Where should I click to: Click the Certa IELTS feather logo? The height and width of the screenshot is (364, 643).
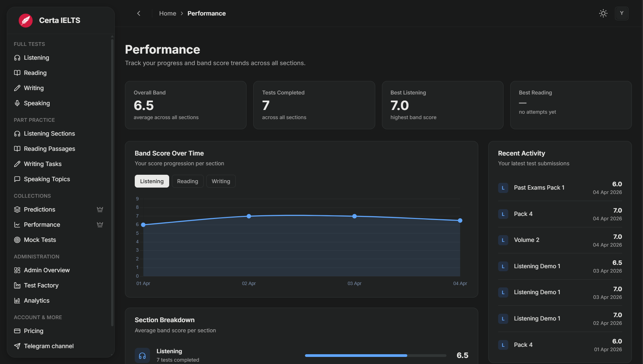coord(26,20)
